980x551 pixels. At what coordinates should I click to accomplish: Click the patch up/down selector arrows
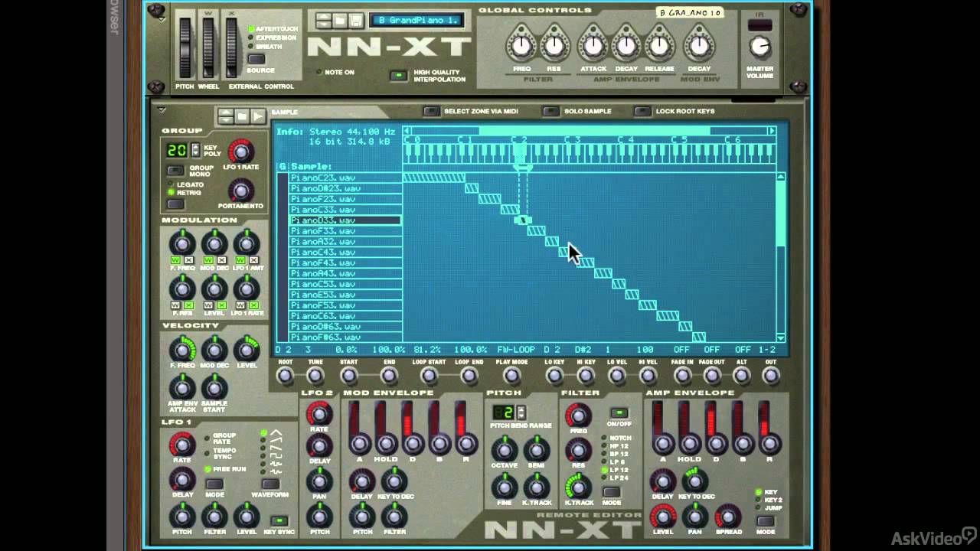click(324, 21)
